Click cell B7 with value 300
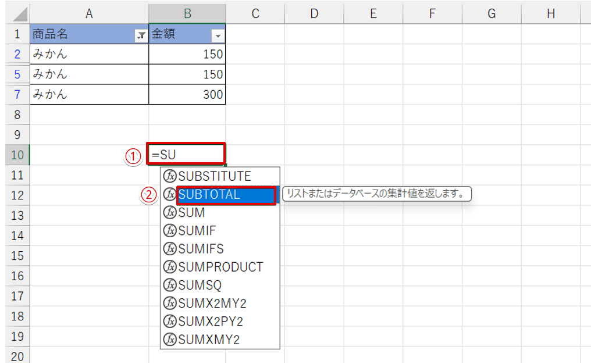The height and width of the screenshot is (364, 591). click(x=187, y=94)
